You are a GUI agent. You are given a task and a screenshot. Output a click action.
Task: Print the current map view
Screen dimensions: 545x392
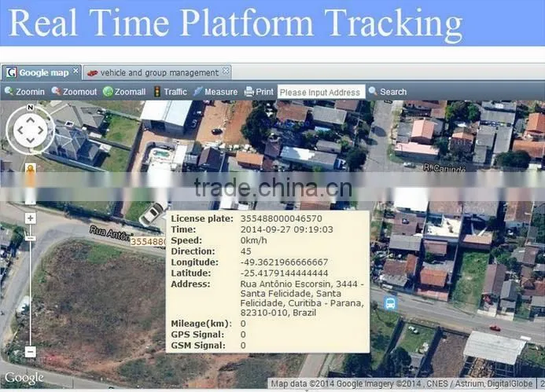[x=259, y=92]
